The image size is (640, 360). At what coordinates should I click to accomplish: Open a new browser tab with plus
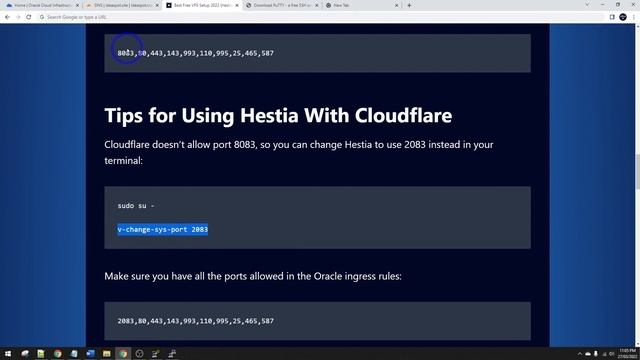coord(409,5)
